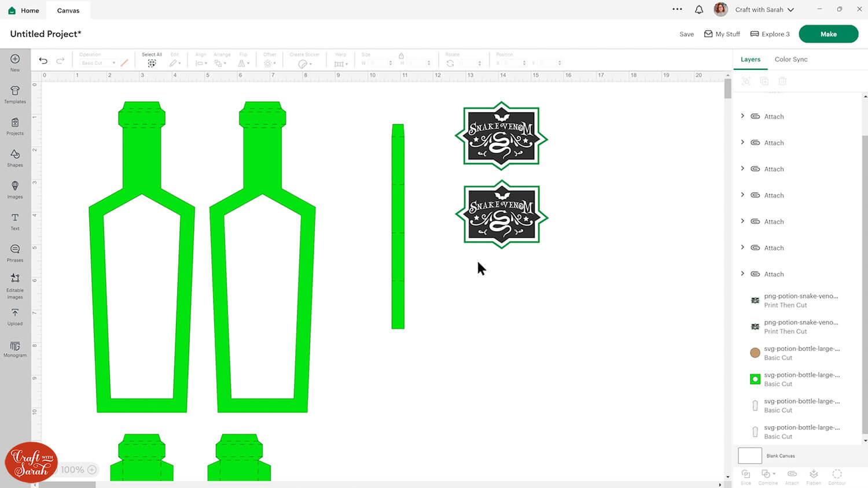
Task: Select the Text tool
Action: coord(15,221)
